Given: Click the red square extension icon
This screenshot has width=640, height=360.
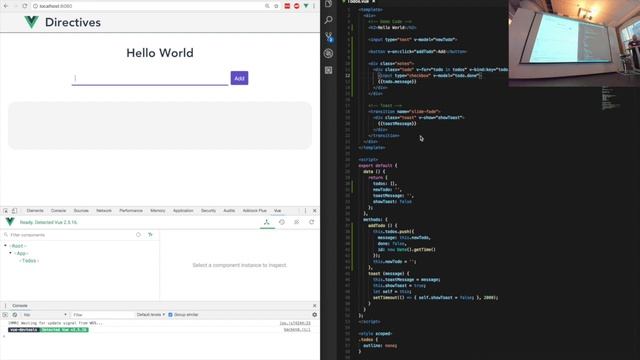Looking at the screenshot, I should click(x=287, y=6).
